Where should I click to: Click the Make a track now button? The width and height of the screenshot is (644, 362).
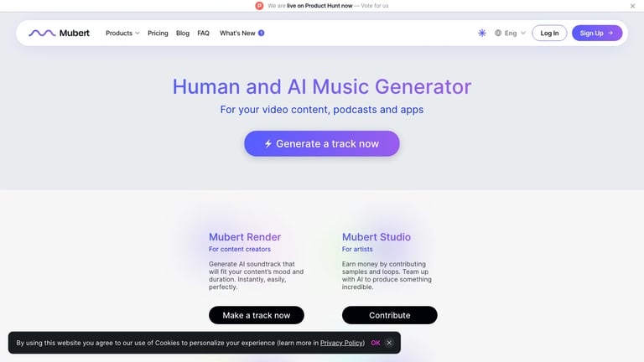[257, 315]
